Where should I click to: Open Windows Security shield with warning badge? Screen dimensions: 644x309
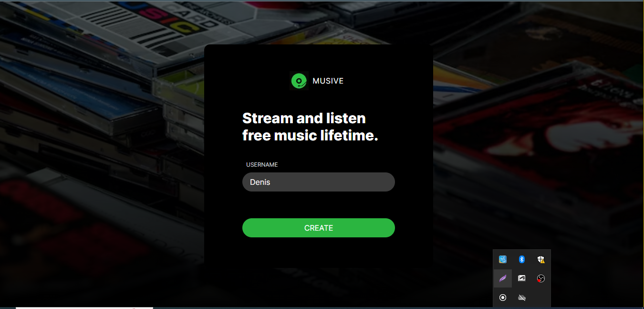[540, 259]
